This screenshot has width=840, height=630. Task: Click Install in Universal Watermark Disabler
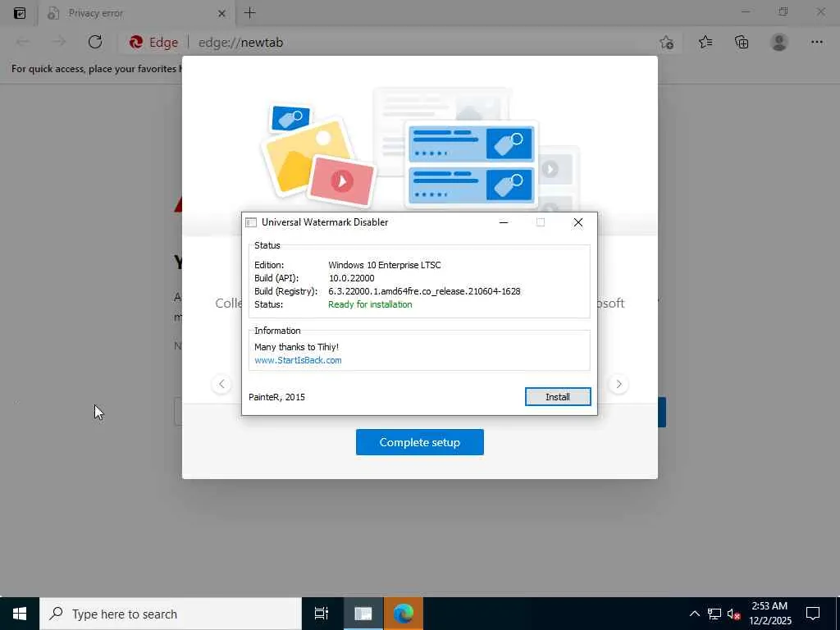coord(558,397)
